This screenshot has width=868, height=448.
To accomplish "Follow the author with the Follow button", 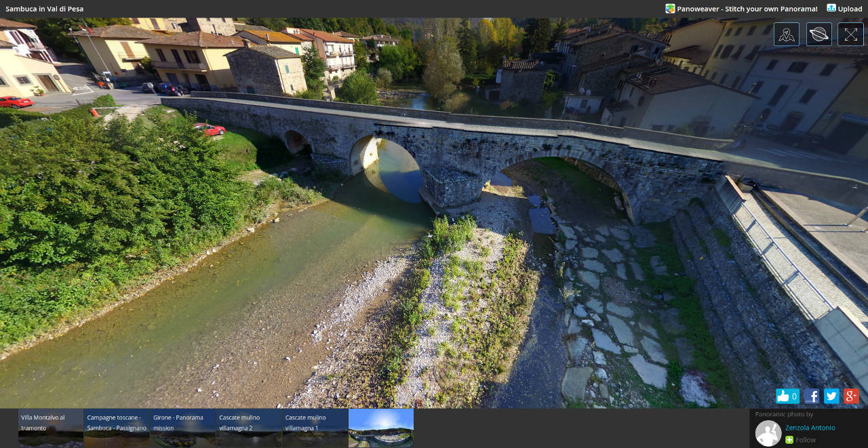I will (801, 440).
